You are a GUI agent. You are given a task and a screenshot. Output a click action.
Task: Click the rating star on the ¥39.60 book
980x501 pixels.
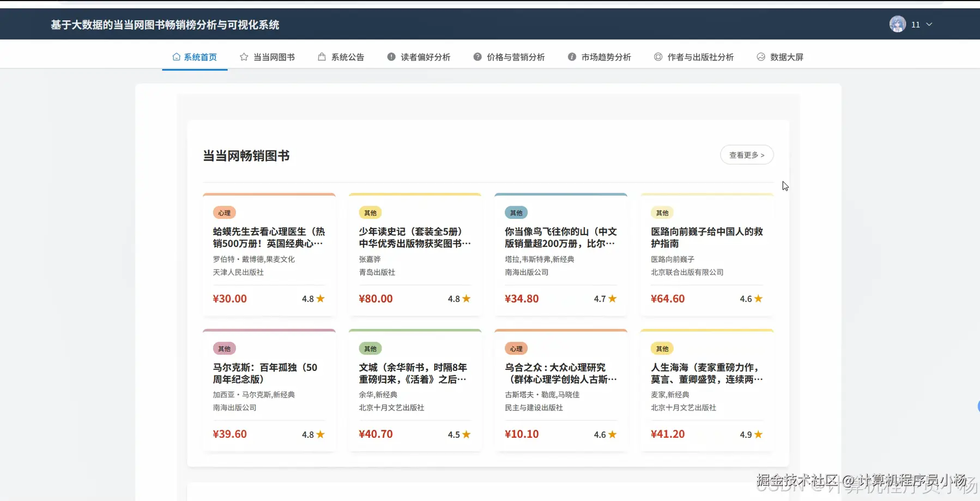point(320,434)
